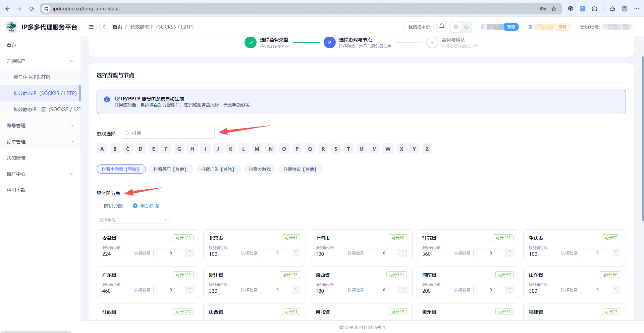Screen dimensions: 644x333
Task: Click the browser forward arrow
Action: [19, 9]
